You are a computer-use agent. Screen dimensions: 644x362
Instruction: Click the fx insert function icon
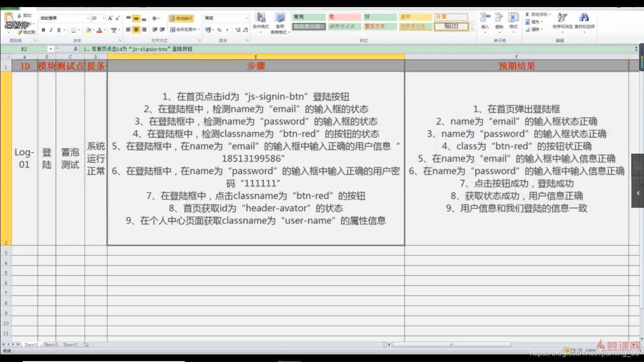75,49
